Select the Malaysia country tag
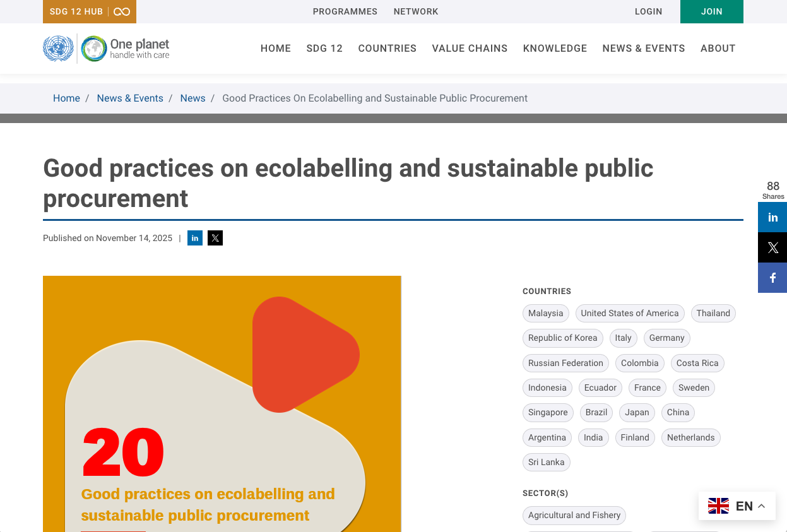Image resolution: width=787 pixels, height=532 pixels. (545, 313)
